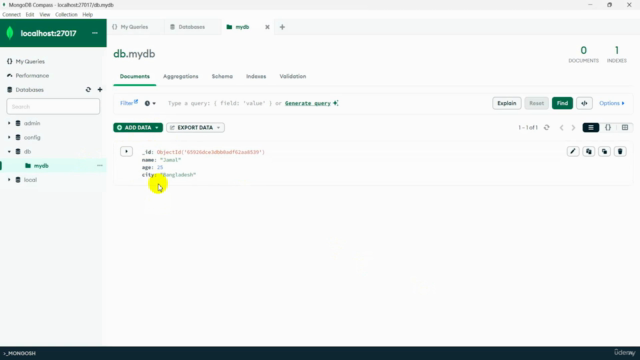This screenshot has height=360, width=640.
Task: Edit the document with pencil icon
Action: click(573, 151)
